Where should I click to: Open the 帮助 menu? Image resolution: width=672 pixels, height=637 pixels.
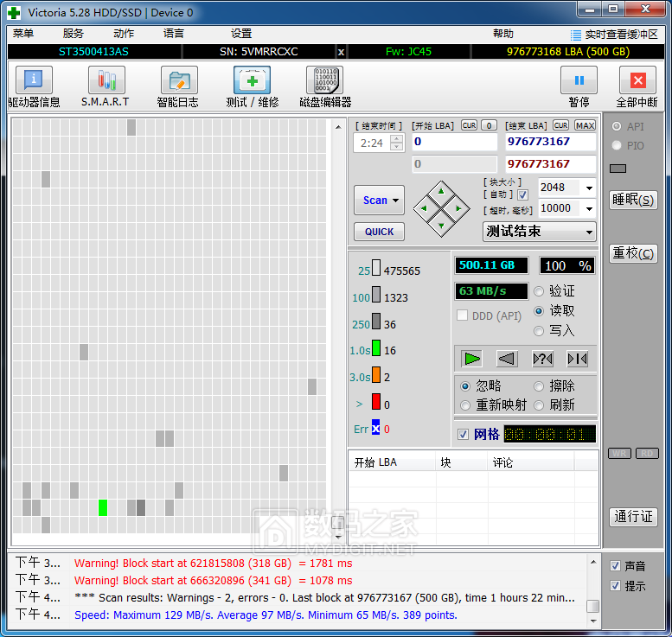tap(503, 34)
